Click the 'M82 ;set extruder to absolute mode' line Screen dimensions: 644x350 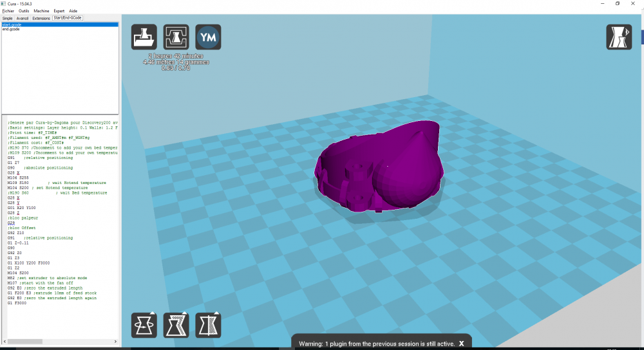pos(47,278)
